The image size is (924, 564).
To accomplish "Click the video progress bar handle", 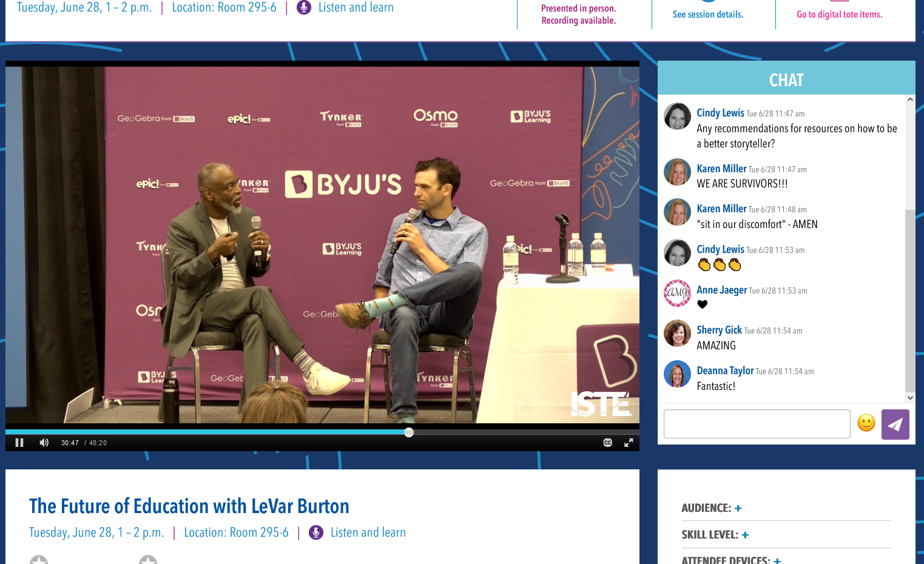I will coord(409,432).
